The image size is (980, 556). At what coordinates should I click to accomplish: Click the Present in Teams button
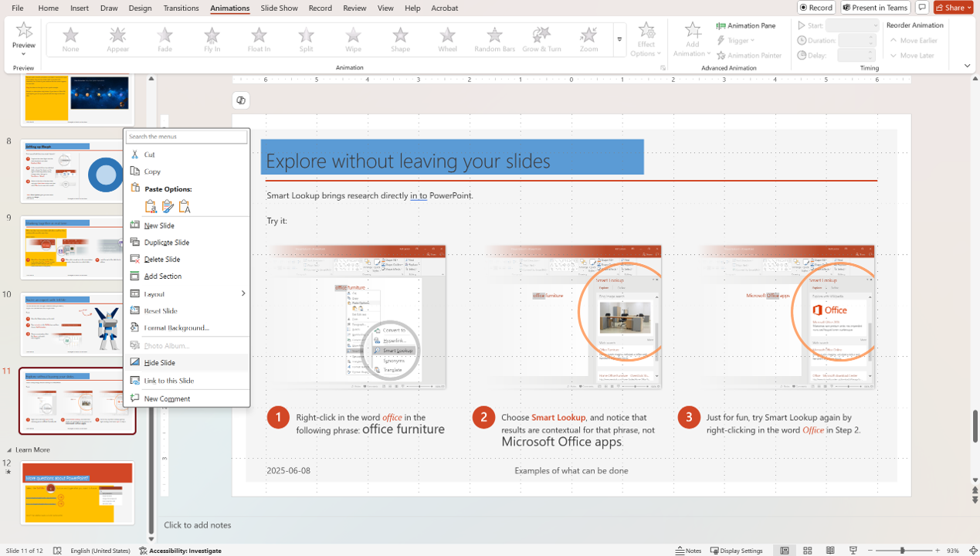tap(875, 8)
